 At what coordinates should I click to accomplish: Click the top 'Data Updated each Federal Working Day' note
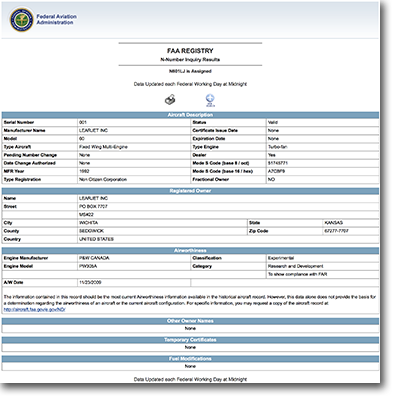pos(190,84)
